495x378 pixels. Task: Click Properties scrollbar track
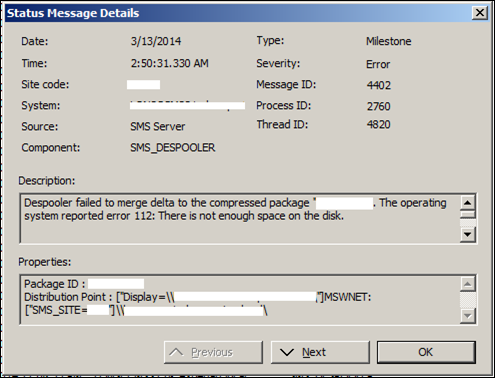[x=468, y=300]
